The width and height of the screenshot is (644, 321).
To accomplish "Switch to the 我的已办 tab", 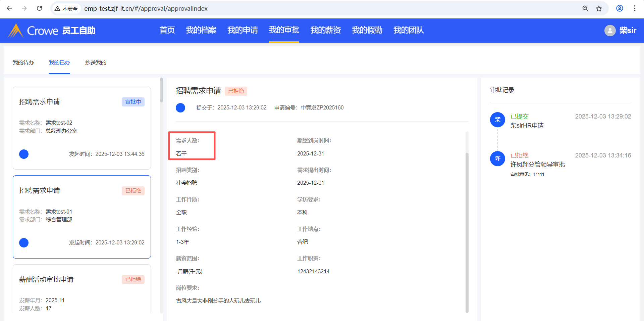I will pos(59,62).
